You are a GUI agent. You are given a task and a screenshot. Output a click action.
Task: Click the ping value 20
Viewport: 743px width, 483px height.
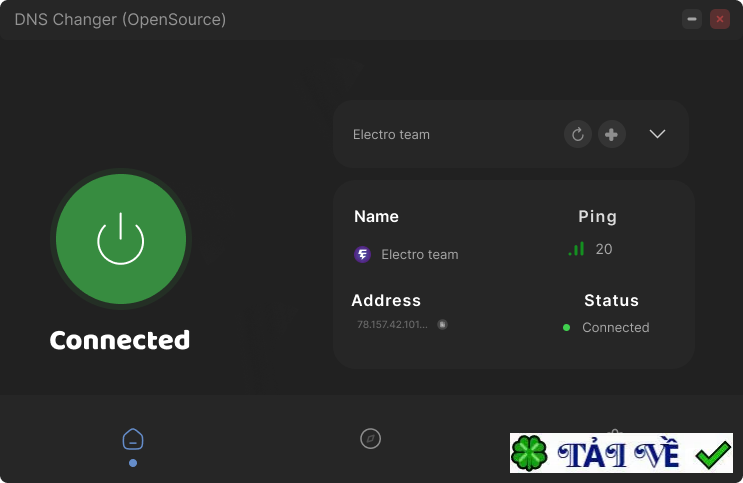point(604,249)
